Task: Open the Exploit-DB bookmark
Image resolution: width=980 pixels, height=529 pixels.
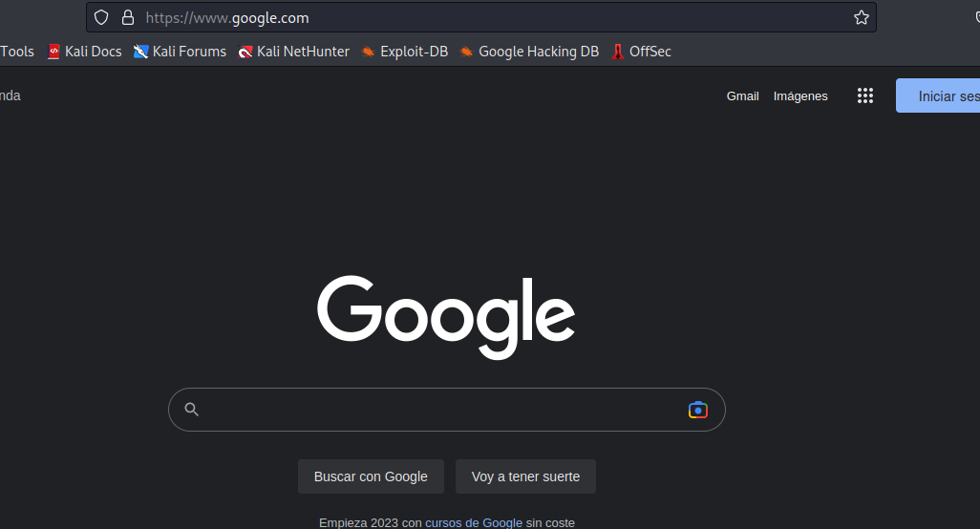Action: tap(405, 52)
